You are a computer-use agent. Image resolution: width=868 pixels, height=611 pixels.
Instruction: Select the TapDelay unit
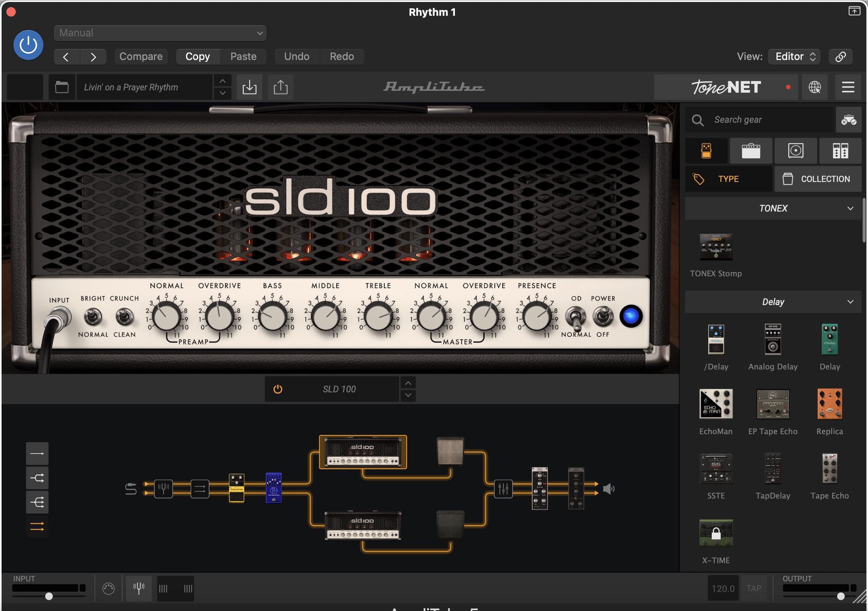773,469
